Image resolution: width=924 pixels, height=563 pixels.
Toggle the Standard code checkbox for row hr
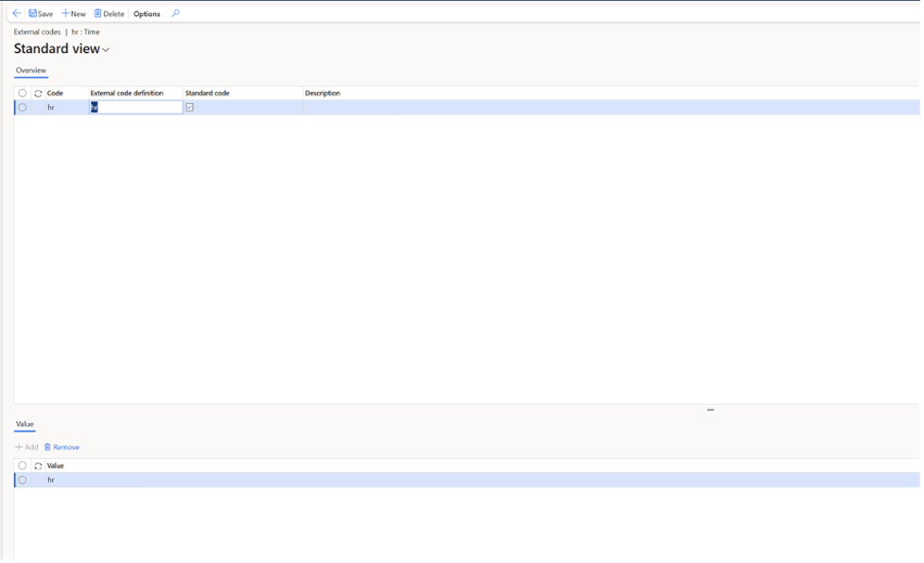[x=189, y=106]
